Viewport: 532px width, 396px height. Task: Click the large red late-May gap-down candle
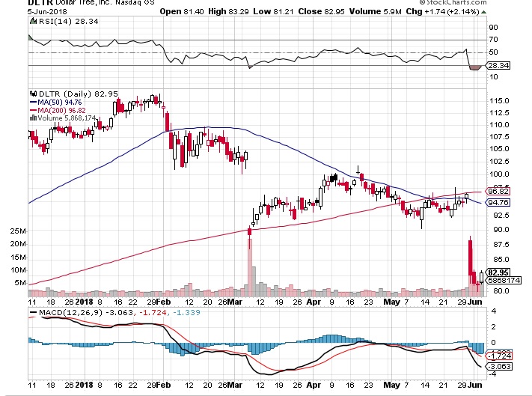pos(470,258)
